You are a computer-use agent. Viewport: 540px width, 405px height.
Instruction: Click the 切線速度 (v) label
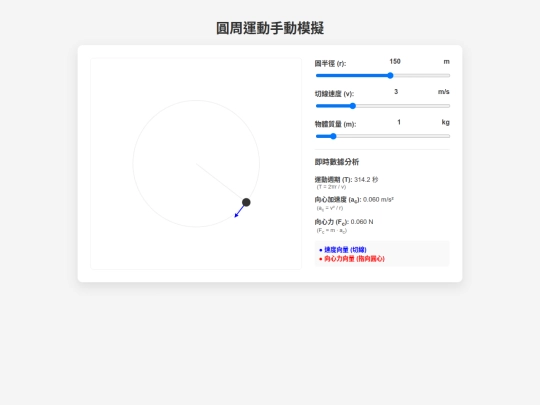coord(334,94)
